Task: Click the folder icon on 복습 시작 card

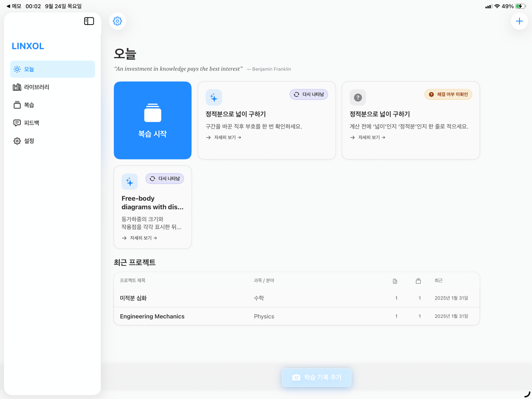Action: coord(153,113)
